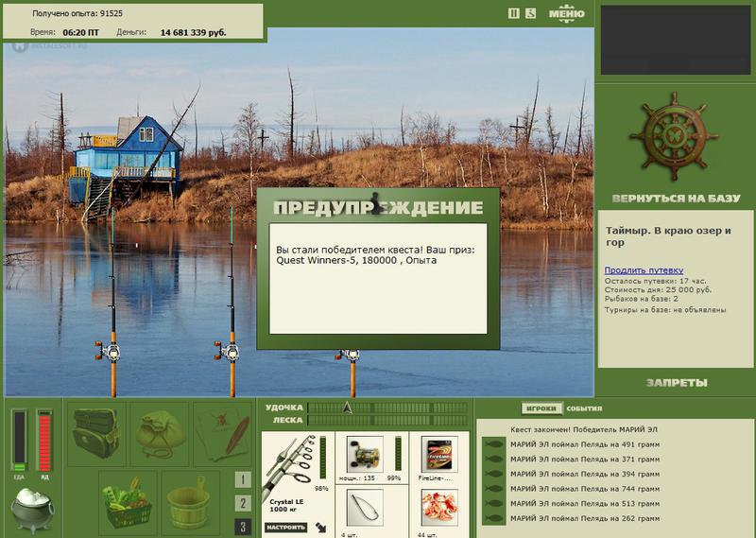This screenshot has height=538, width=756.
Task: Switch to the ИГРОКИ tab
Action: point(541,408)
